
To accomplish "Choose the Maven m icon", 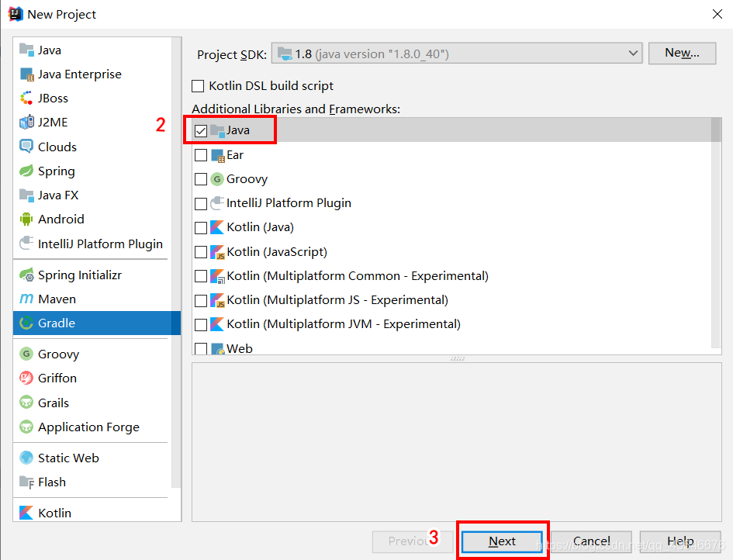I will click(x=26, y=299).
